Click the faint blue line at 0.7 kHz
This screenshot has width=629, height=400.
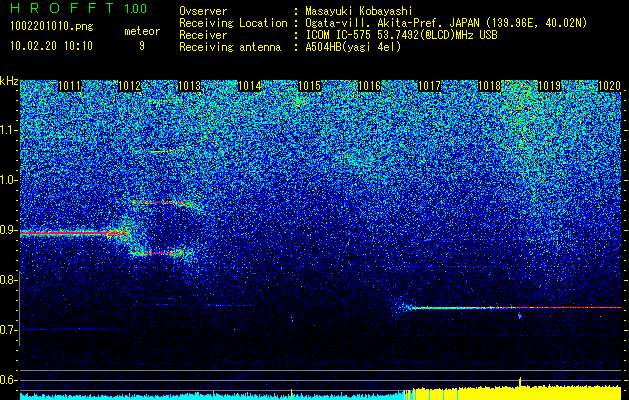pyautogui.click(x=66, y=329)
